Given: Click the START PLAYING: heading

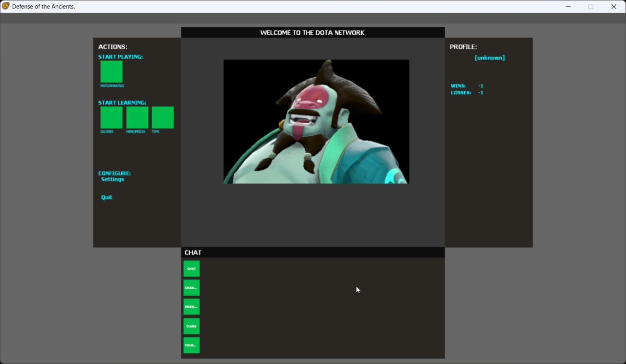Looking at the screenshot, I should pyautogui.click(x=120, y=57).
